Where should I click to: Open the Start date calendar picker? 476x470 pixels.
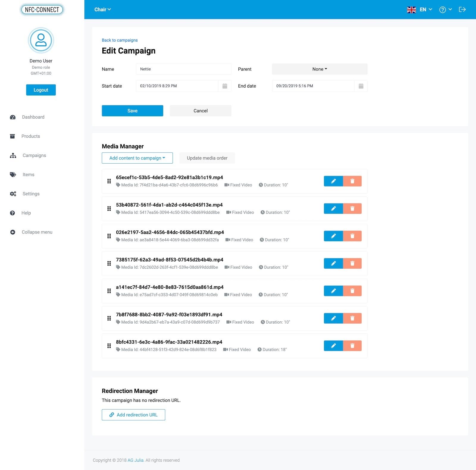pos(225,86)
